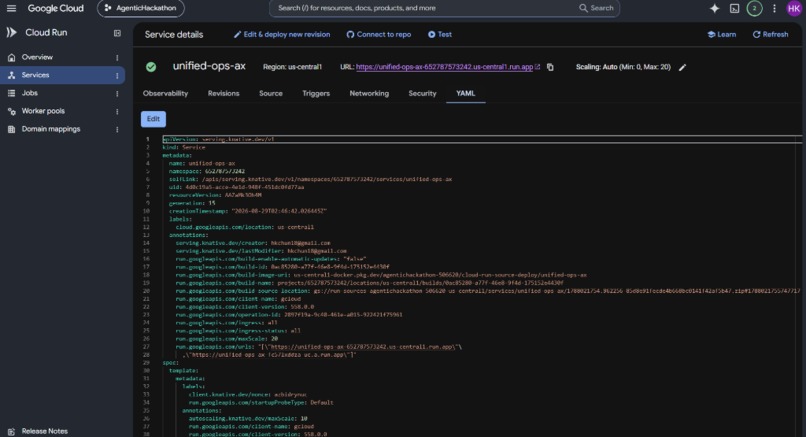Switch to the Triggers tab
Viewport: 806px width, 437px height.
[316, 94]
